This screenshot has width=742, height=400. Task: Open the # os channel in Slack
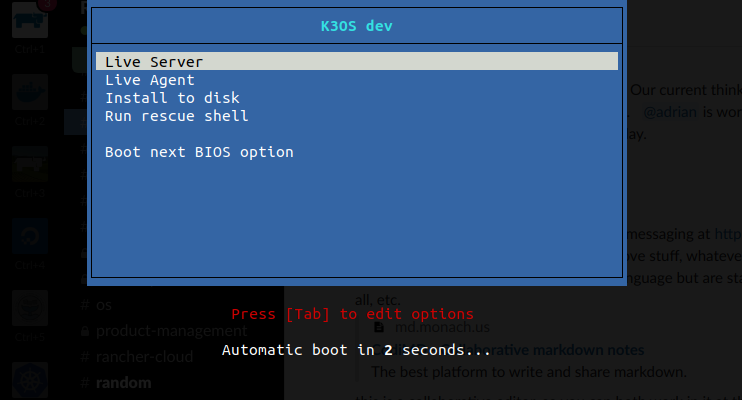96,305
